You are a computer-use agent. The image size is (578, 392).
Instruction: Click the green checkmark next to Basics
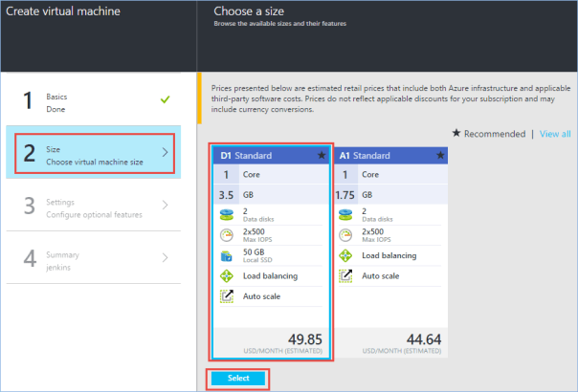[167, 98]
